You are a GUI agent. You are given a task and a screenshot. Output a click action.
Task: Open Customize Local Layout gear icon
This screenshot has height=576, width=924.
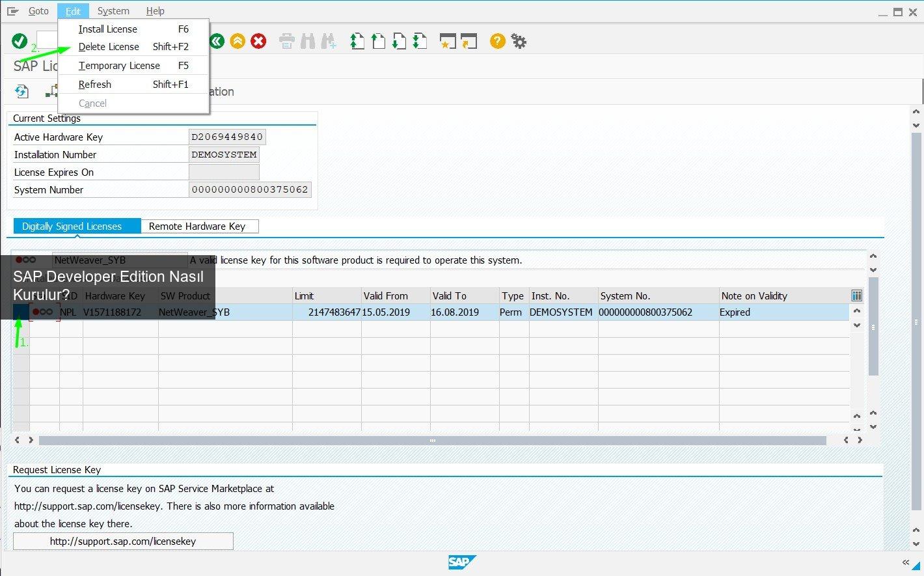pos(519,42)
